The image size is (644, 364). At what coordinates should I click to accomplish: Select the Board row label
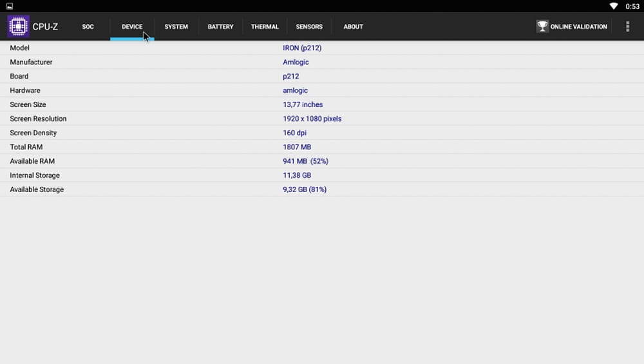[19, 76]
